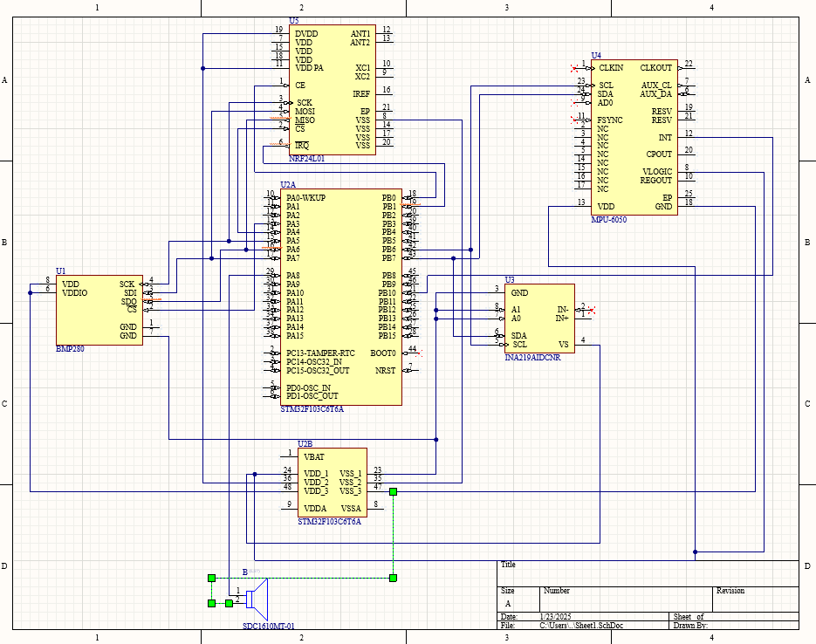The height and width of the screenshot is (644, 816).
Task: Select the U3 designator label
Action: pyautogui.click(x=510, y=280)
